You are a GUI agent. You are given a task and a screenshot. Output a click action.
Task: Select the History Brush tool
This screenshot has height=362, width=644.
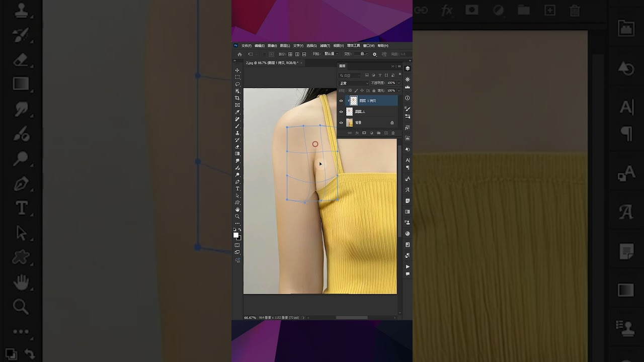[x=237, y=140]
